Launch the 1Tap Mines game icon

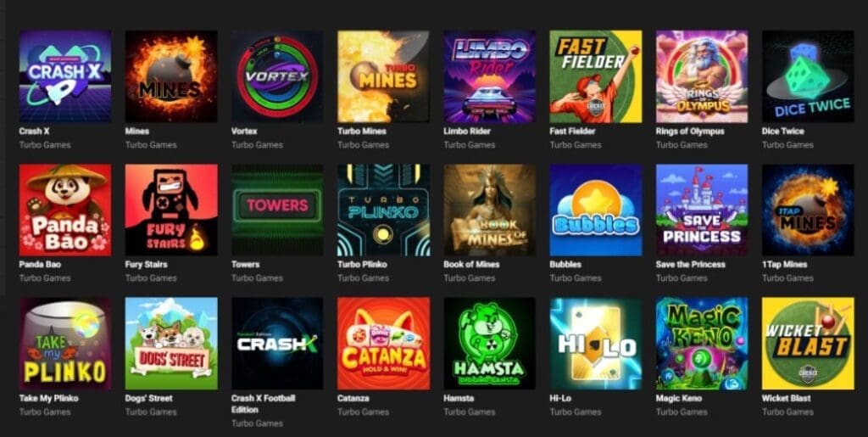pos(808,210)
